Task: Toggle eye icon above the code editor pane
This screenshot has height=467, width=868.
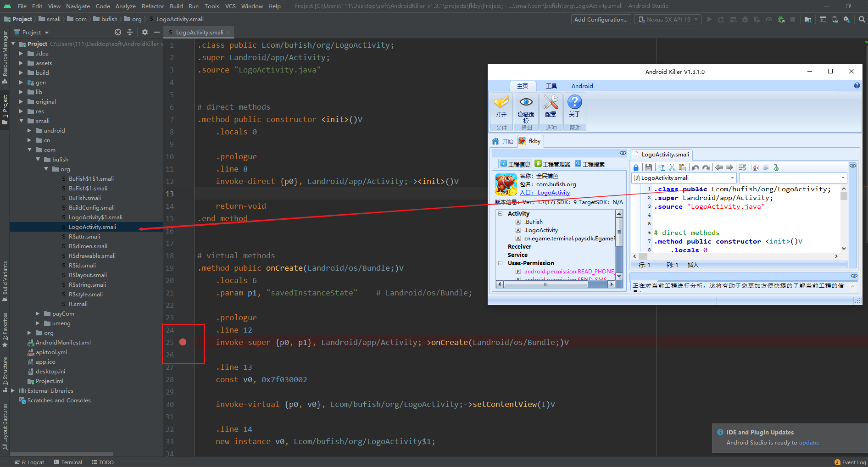Action: click(852, 166)
